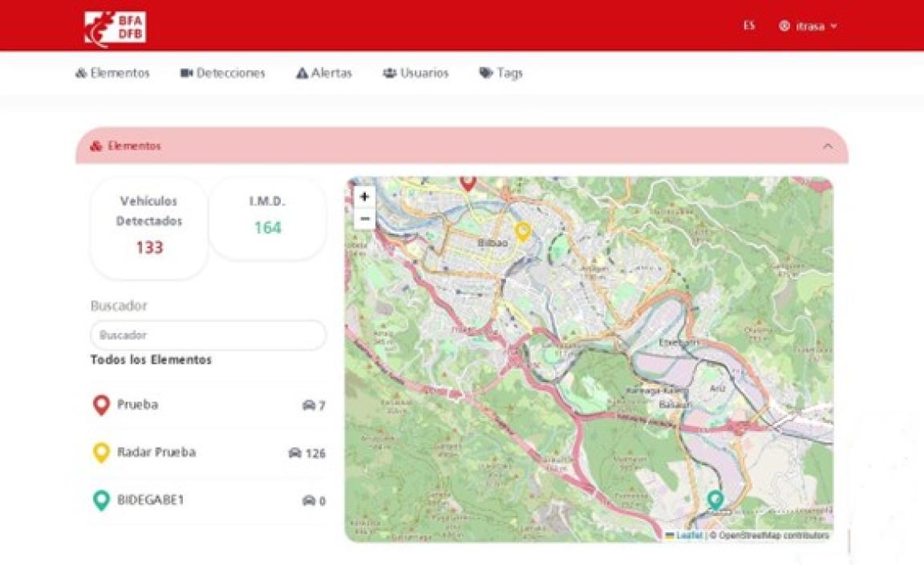Click the Elementos panel header icon
Screen dimensions: 924x565
coord(96,146)
